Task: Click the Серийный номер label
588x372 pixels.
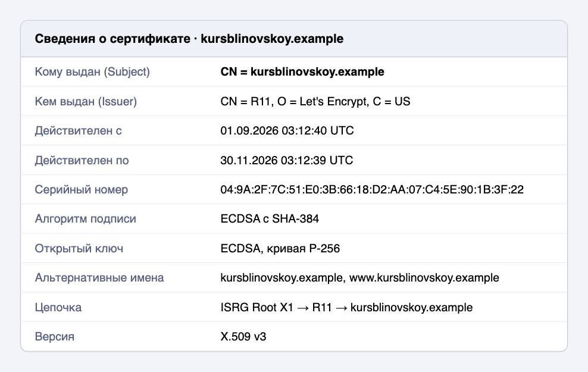Action: click(82, 189)
